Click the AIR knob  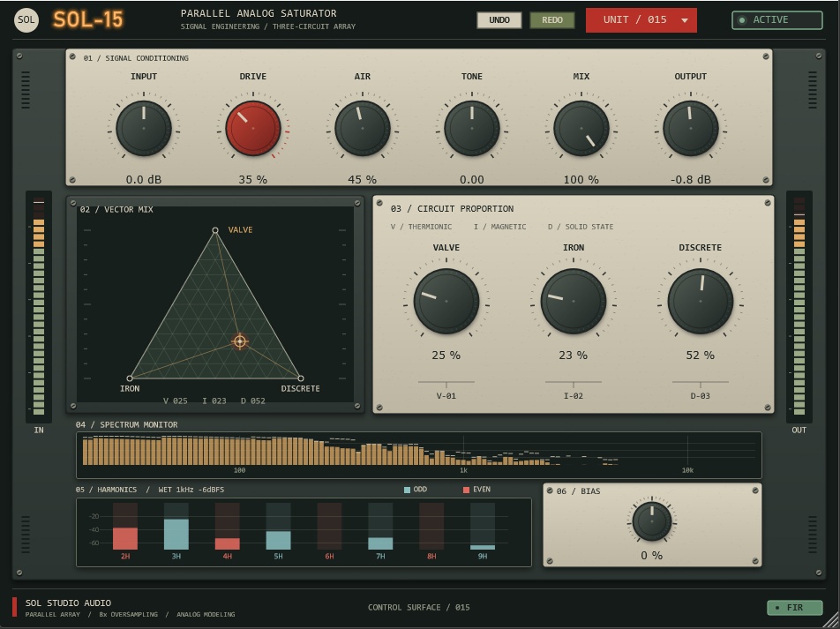click(x=363, y=129)
